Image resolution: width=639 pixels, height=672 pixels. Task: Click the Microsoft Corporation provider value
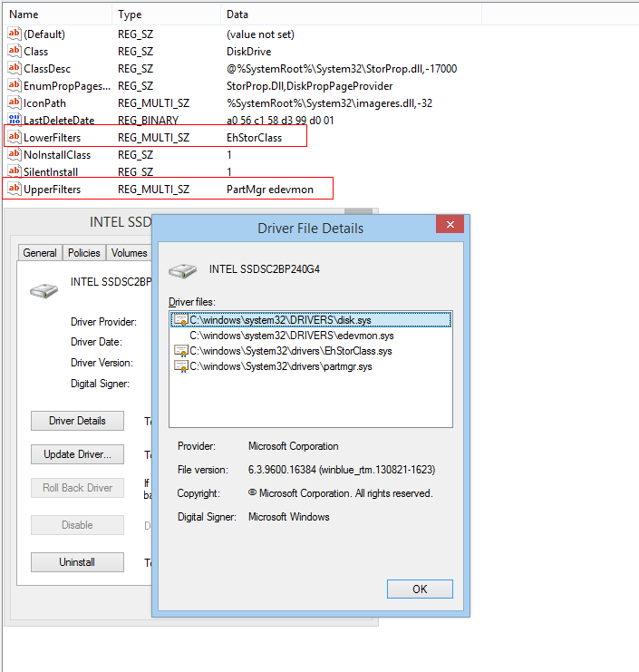coord(294,446)
